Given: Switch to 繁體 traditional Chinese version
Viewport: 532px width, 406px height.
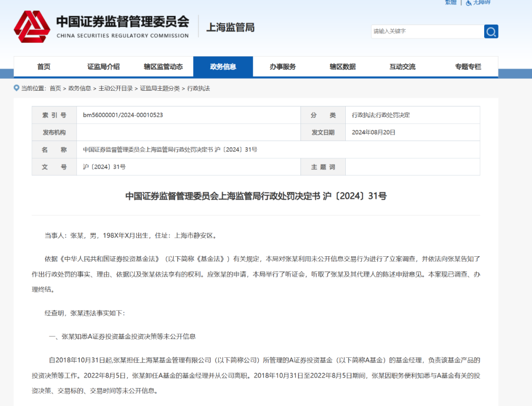Looking at the screenshot, I should (450, 2).
